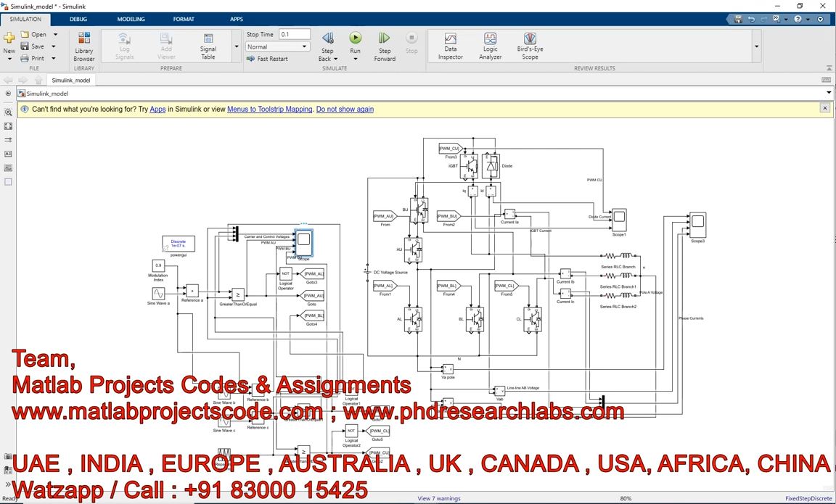The width and height of the screenshot is (836, 504).
Task: Switch to the FORMAT tab
Action: [x=184, y=19]
